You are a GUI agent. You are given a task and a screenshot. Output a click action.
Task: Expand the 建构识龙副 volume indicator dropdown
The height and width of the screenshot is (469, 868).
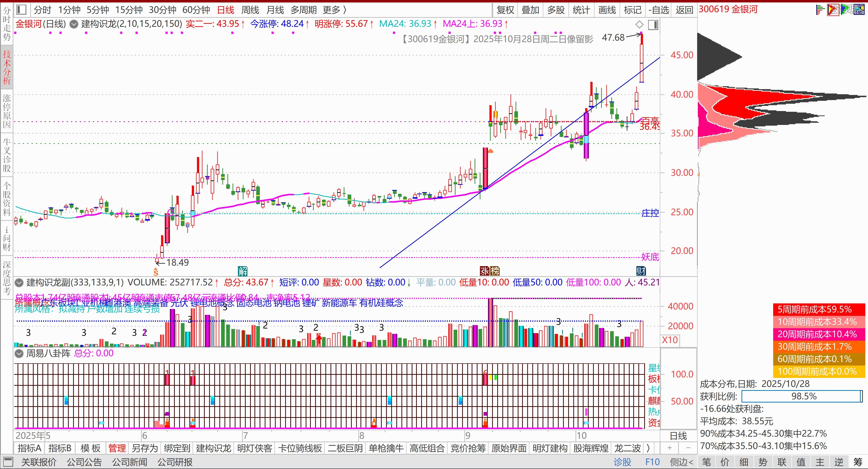pyautogui.click(x=19, y=282)
